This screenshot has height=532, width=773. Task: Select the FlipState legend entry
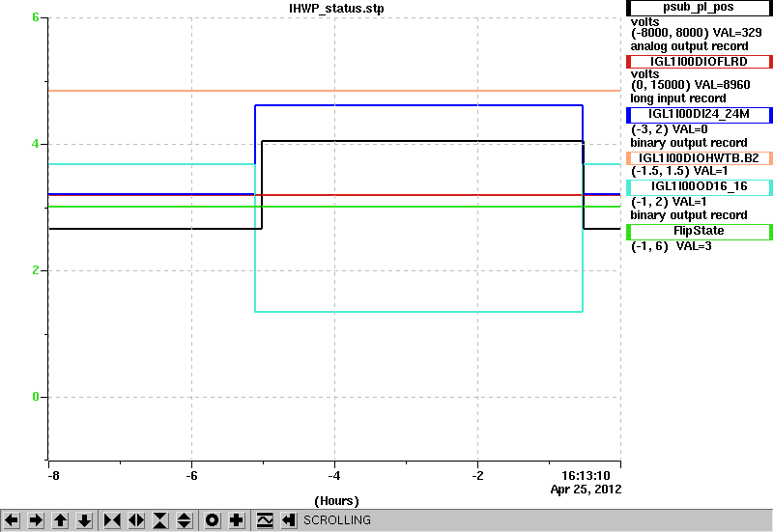(x=699, y=231)
